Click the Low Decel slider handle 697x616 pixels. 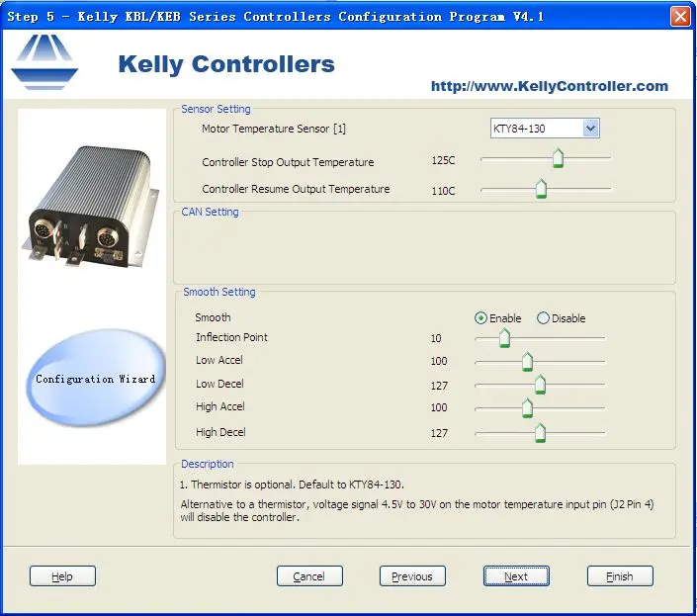(x=540, y=385)
